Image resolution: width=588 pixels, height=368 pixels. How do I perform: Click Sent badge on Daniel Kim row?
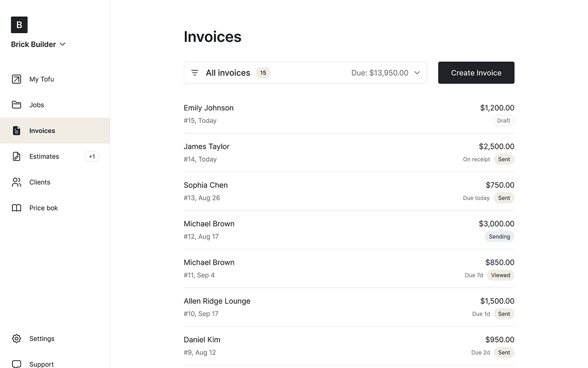click(504, 353)
